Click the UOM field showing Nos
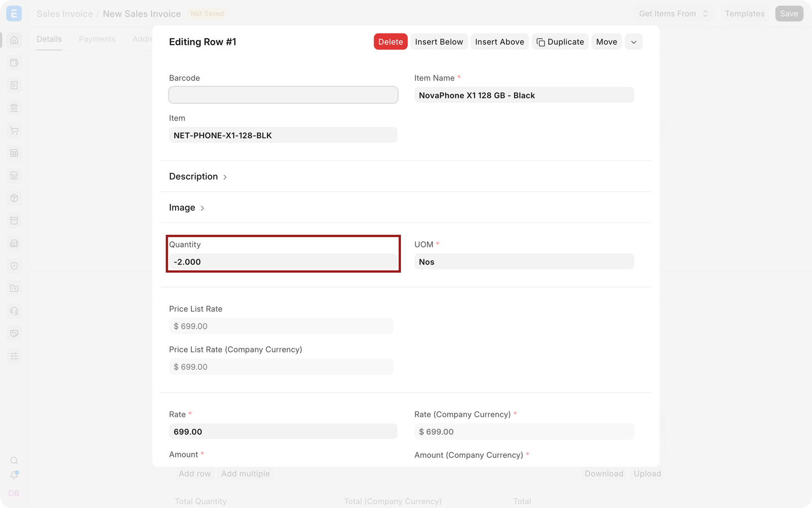This screenshot has height=508, width=812. coord(524,262)
